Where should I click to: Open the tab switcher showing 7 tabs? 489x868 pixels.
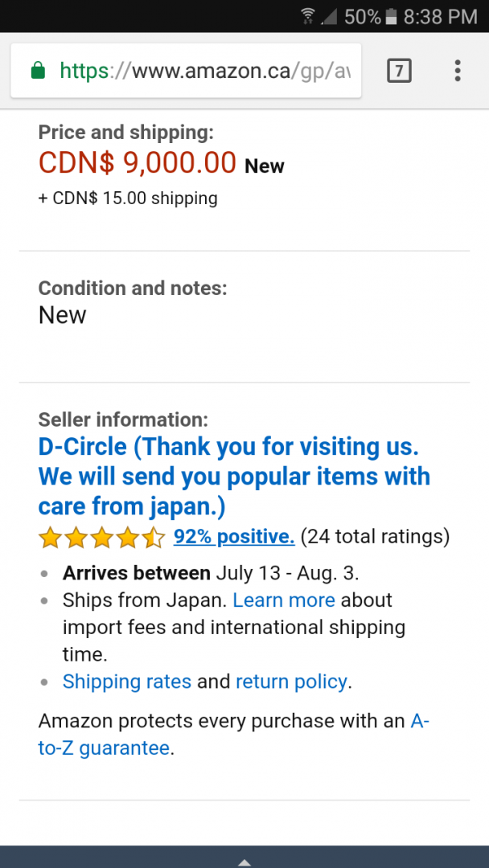point(399,71)
